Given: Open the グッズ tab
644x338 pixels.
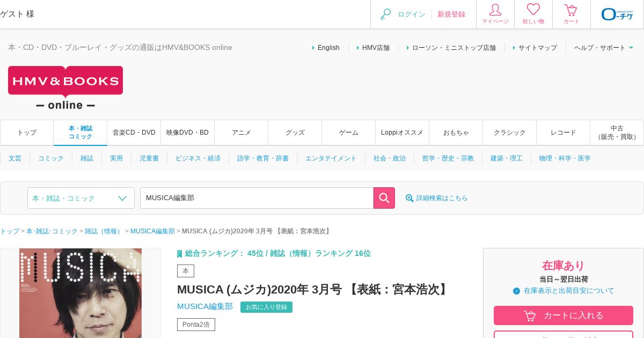Looking at the screenshot, I should 295,133.
